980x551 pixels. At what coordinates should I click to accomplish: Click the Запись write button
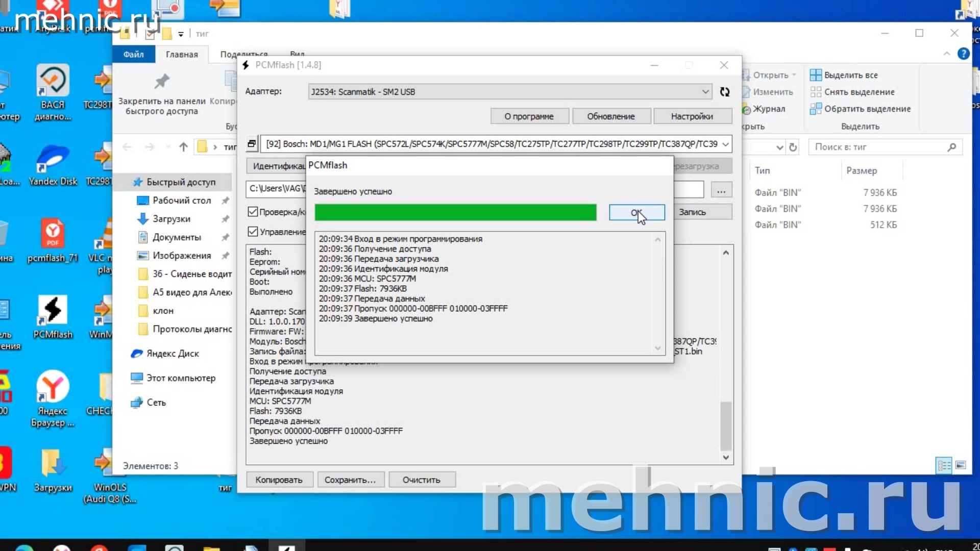click(703, 212)
